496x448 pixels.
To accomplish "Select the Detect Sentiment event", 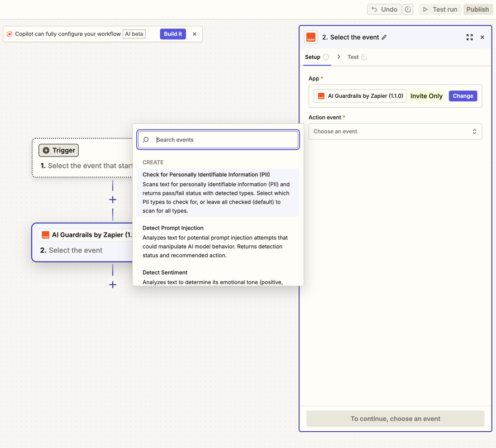I will 218,277.
